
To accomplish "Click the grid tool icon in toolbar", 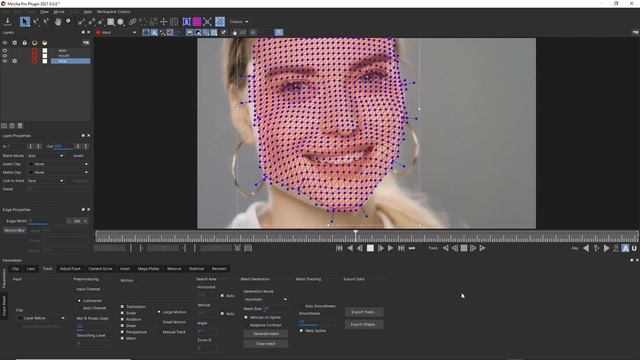I will click(174, 22).
